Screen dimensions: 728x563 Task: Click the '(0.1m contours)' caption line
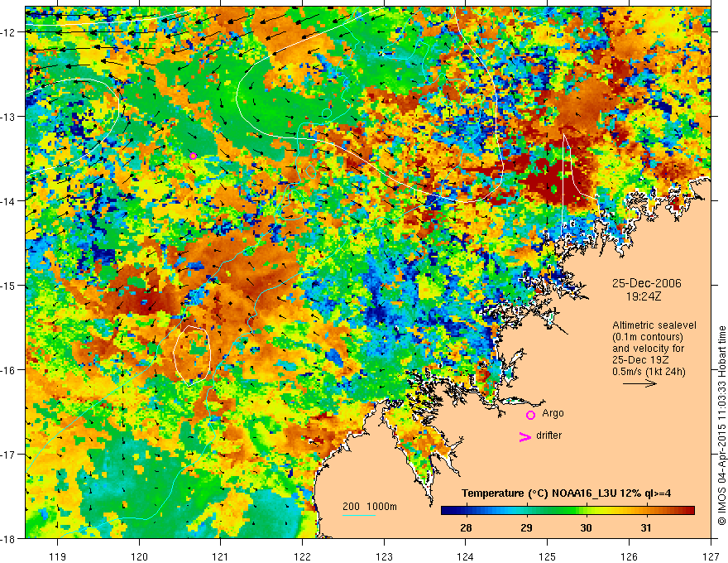pyautogui.click(x=648, y=337)
